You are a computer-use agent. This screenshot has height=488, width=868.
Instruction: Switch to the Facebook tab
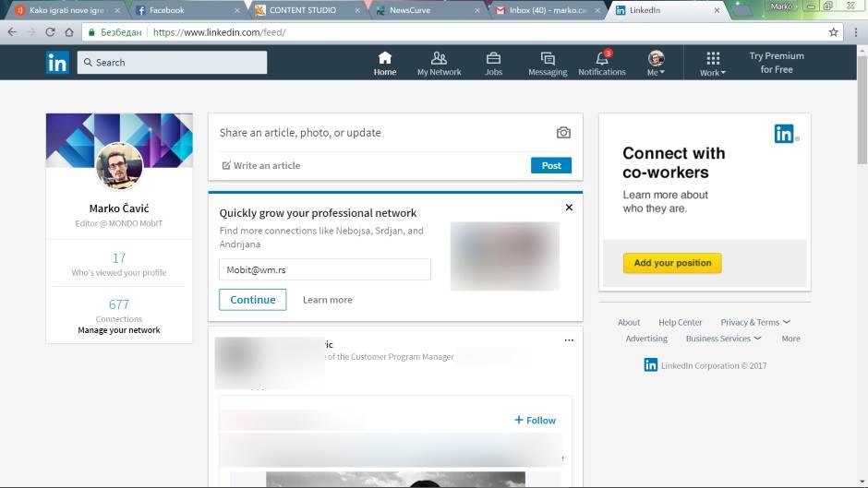coord(188,10)
